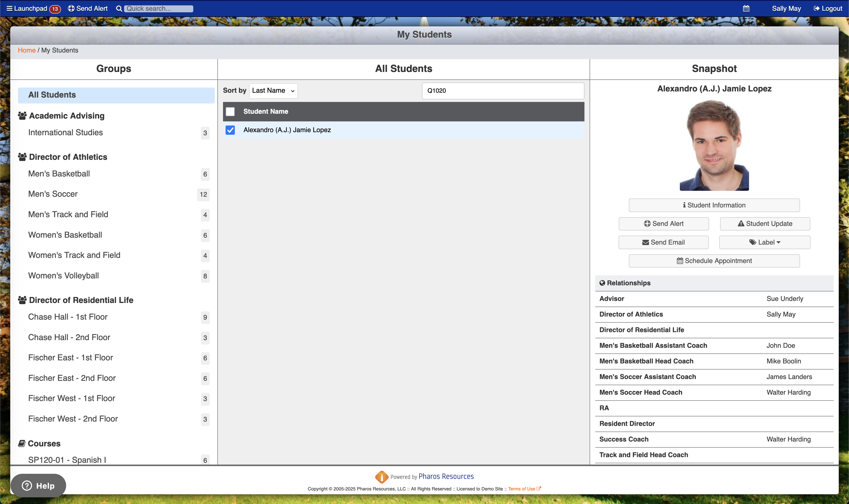
Task: Click the Director of Residential Life group icon
Action: (22, 300)
